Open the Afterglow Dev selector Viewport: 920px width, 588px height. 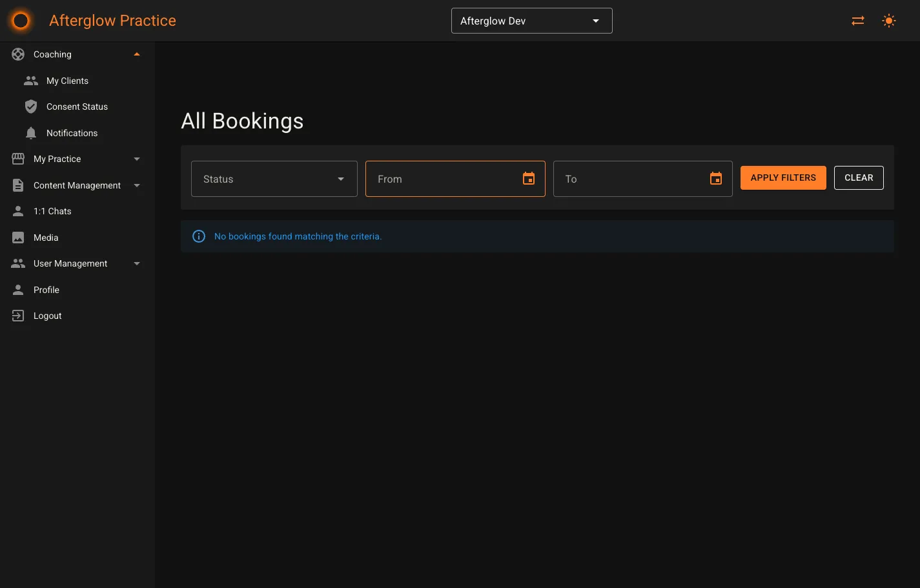tap(531, 20)
